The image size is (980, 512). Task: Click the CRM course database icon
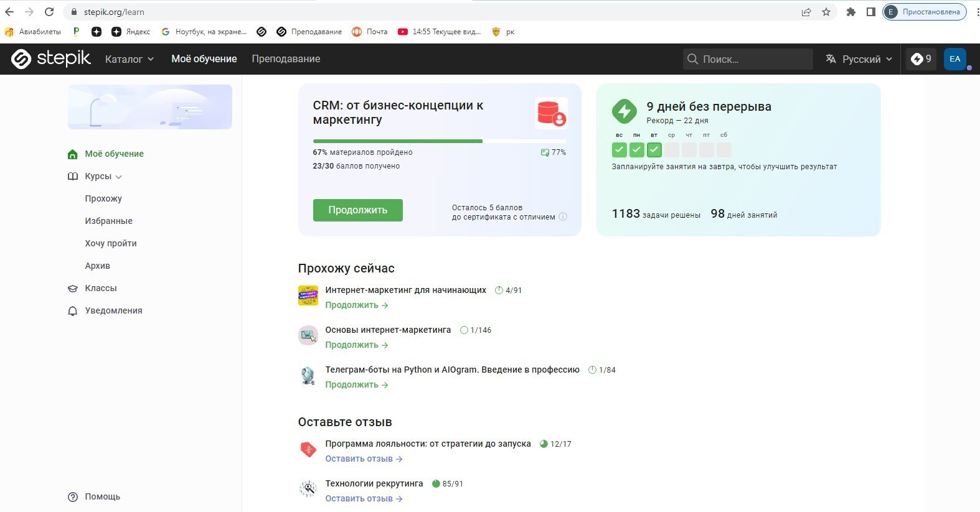tap(551, 113)
